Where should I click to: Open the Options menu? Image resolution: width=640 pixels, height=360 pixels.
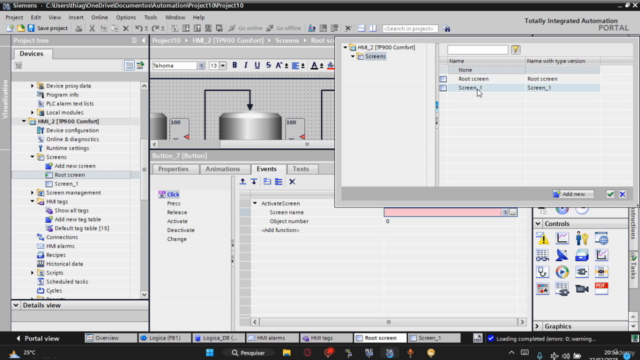click(126, 18)
